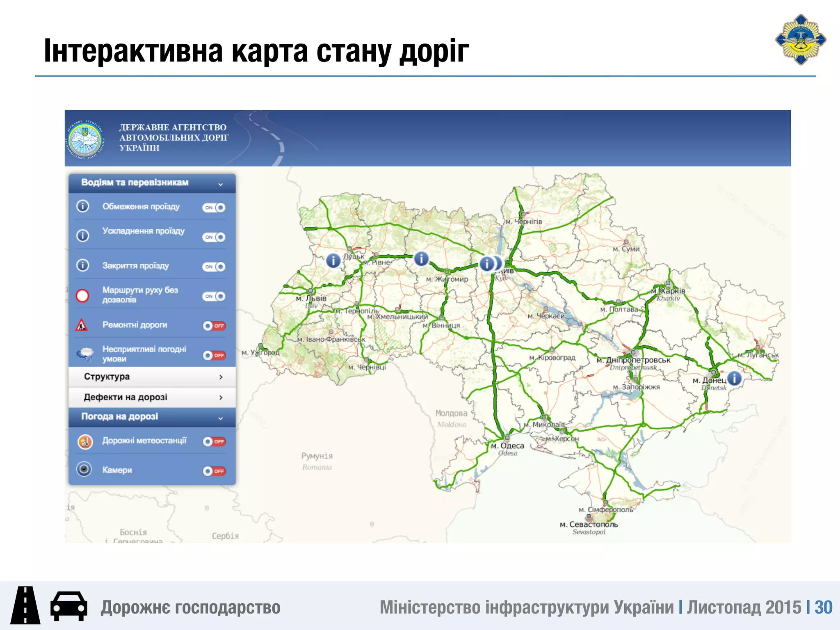This screenshot has height=630, width=840.
Task: Open the info marker at Київ
Action: [487, 263]
